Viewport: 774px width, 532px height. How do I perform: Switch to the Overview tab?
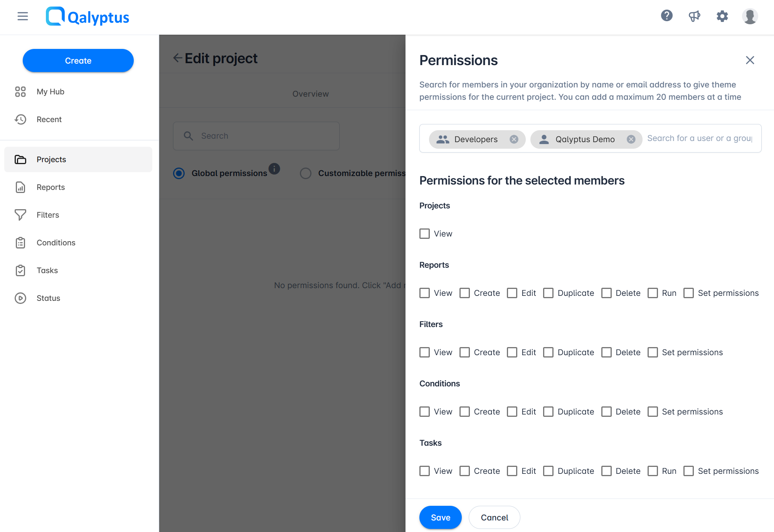[x=310, y=94]
